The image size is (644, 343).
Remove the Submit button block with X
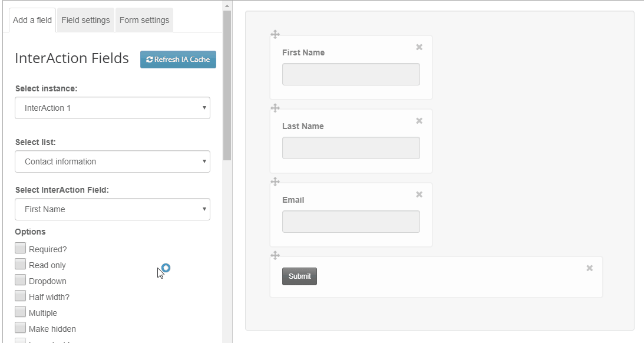(590, 268)
